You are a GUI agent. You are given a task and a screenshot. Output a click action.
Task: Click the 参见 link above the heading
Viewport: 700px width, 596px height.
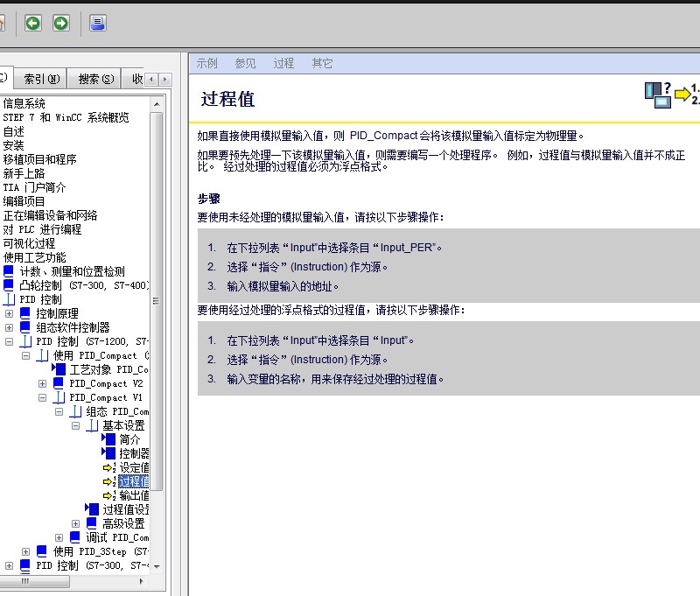click(246, 63)
